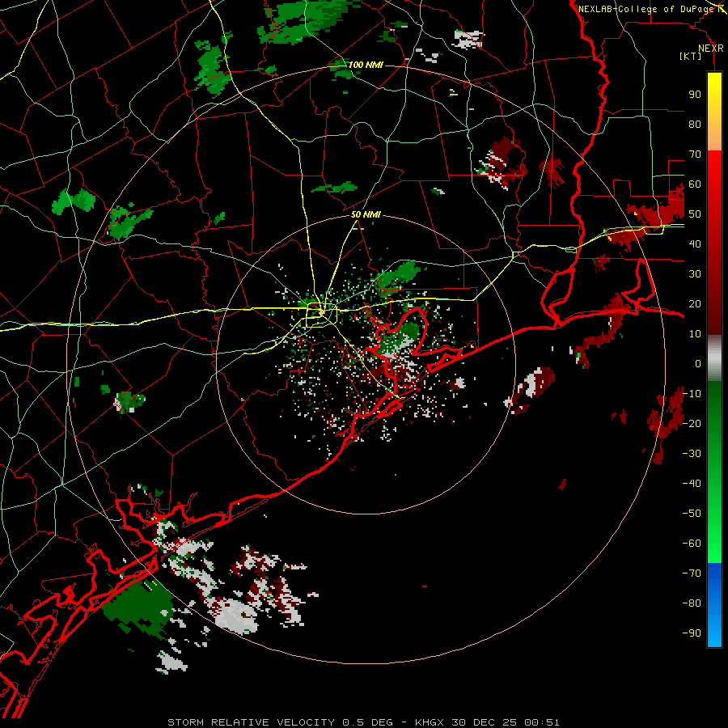Click the -90 value on velocity scale
This screenshot has width=728, height=728.
692,633
